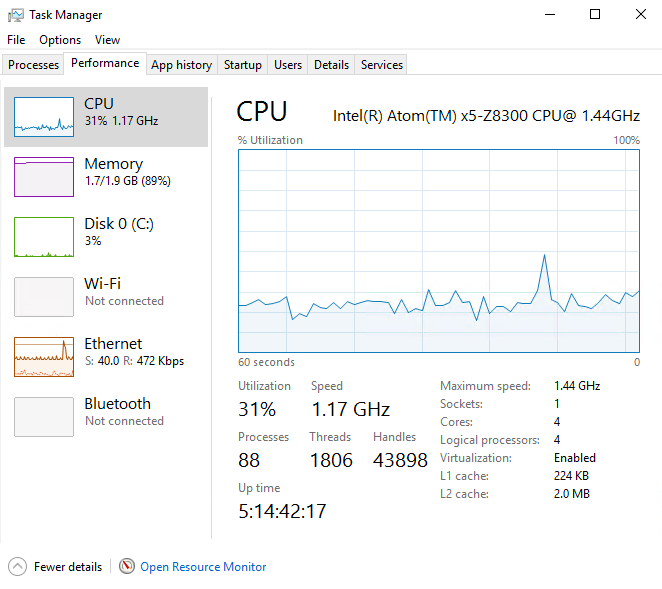Screen dimensions: 662x589
Task: Select the CPU mini graph thumbnail
Action: tap(44, 117)
